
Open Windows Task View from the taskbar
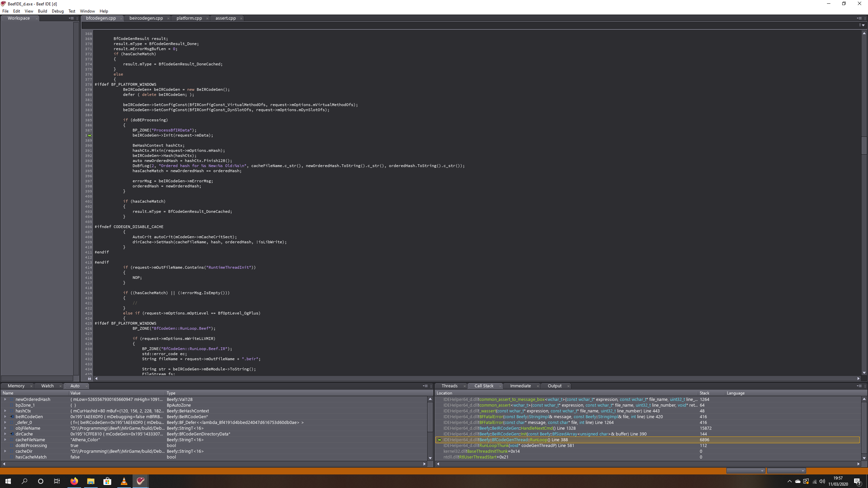[x=57, y=481]
